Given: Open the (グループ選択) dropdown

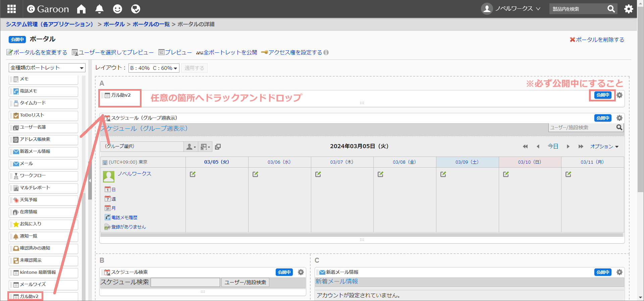Looking at the screenshot, I should coord(142,146).
